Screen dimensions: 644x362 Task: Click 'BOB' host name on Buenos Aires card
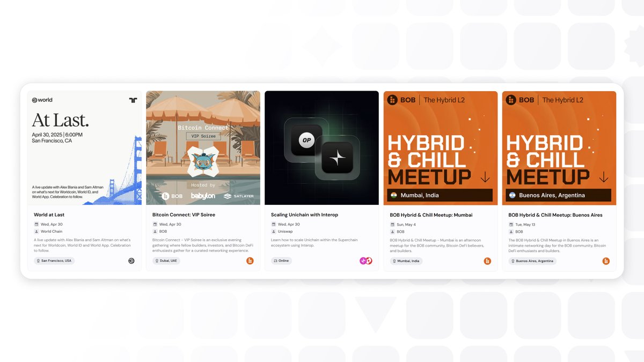click(x=519, y=232)
